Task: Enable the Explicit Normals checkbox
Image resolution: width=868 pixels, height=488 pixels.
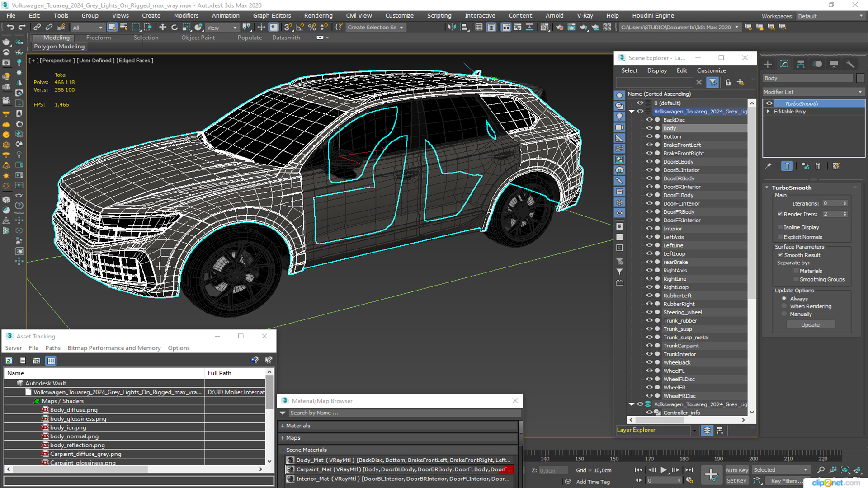Action: click(x=780, y=237)
